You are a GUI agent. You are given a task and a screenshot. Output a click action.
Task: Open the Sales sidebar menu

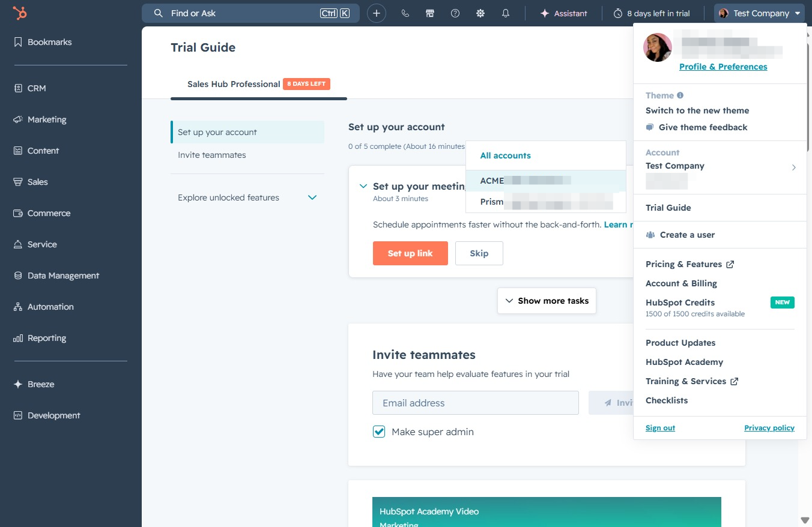[x=31, y=182]
